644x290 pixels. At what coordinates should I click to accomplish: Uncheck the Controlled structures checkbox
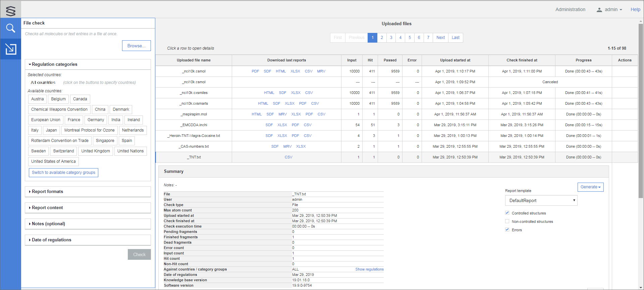click(507, 213)
